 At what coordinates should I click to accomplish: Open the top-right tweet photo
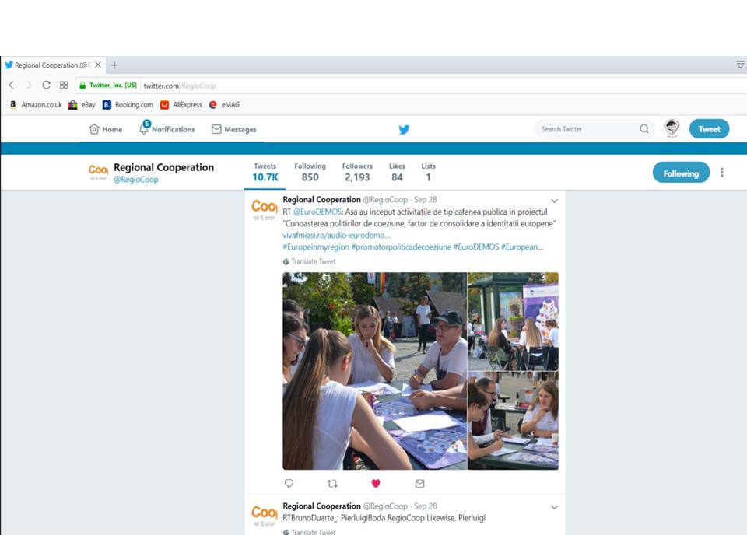coord(513,321)
